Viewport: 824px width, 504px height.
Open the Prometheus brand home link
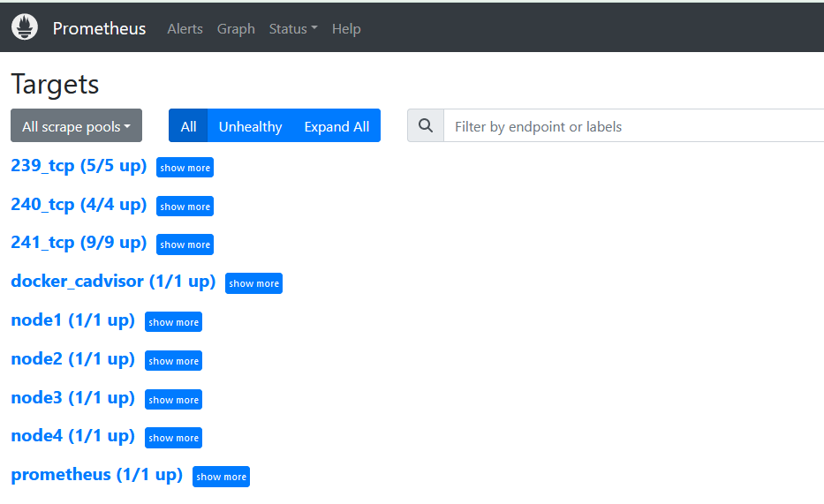click(x=99, y=28)
